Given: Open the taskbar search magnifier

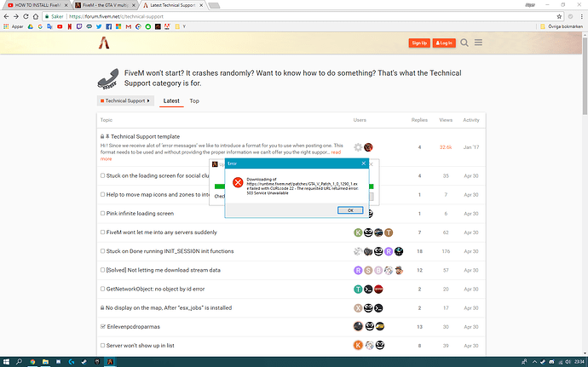Looking at the screenshot, I should coord(19,362).
